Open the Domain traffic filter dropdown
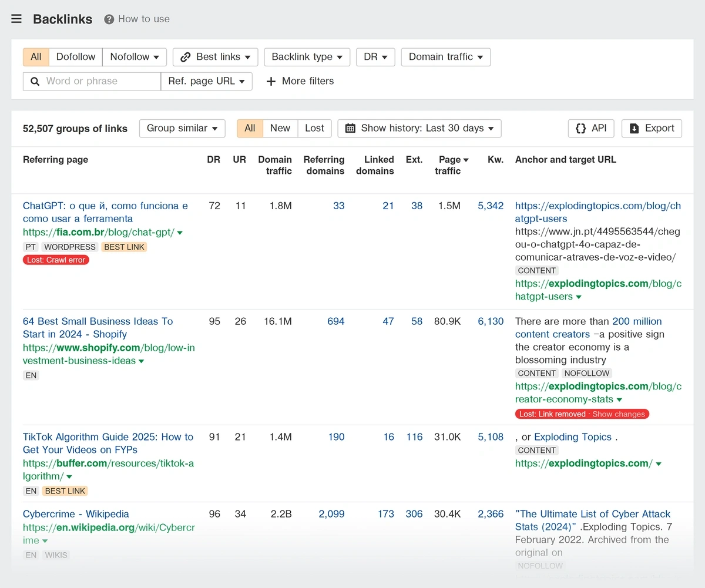 click(445, 57)
